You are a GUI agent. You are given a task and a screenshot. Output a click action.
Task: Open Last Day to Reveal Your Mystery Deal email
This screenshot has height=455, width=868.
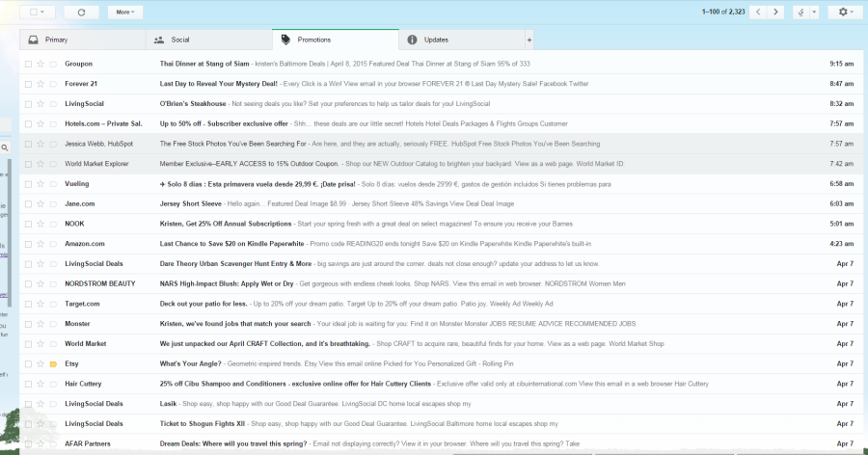(x=219, y=84)
